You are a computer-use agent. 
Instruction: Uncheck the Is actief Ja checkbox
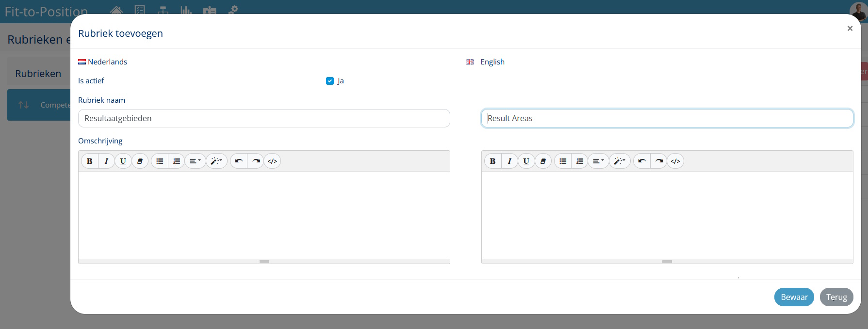pyautogui.click(x=330, y=81)
